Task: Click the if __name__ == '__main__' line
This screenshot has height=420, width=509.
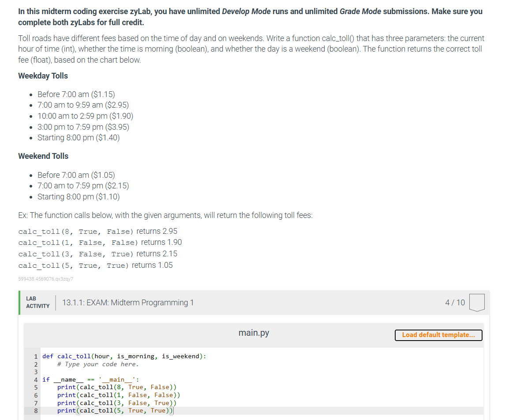Action: [90, 379]
